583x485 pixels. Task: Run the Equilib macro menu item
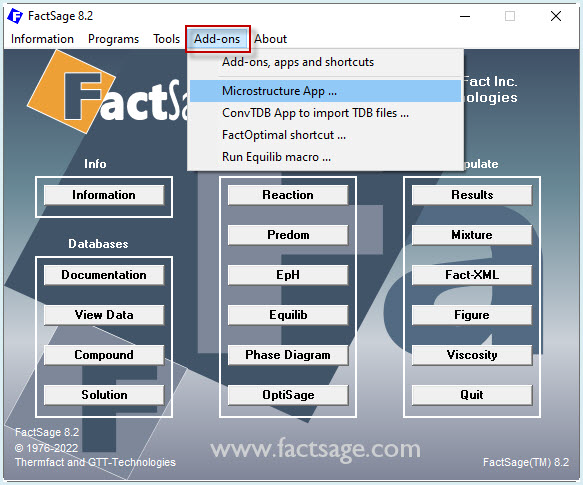[x=325, y=157]
